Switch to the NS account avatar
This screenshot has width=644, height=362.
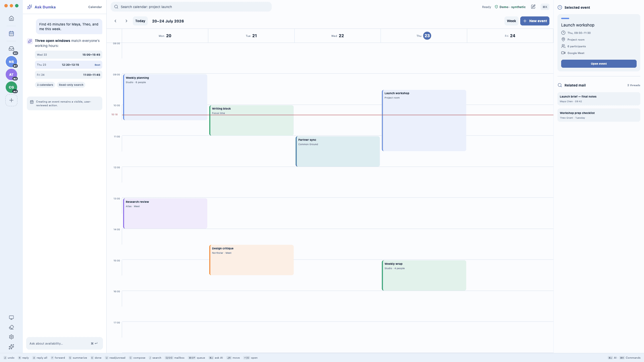pyautogui.click(x=11, y=62)
